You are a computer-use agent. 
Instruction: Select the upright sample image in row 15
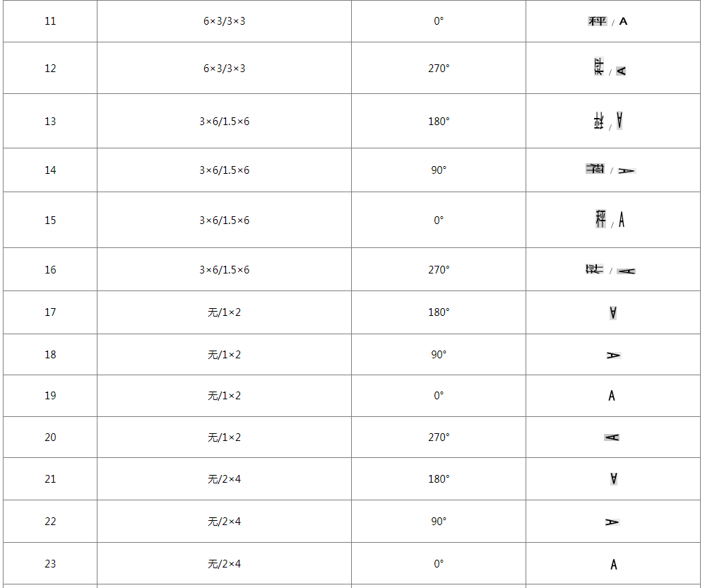coord(610,219)
